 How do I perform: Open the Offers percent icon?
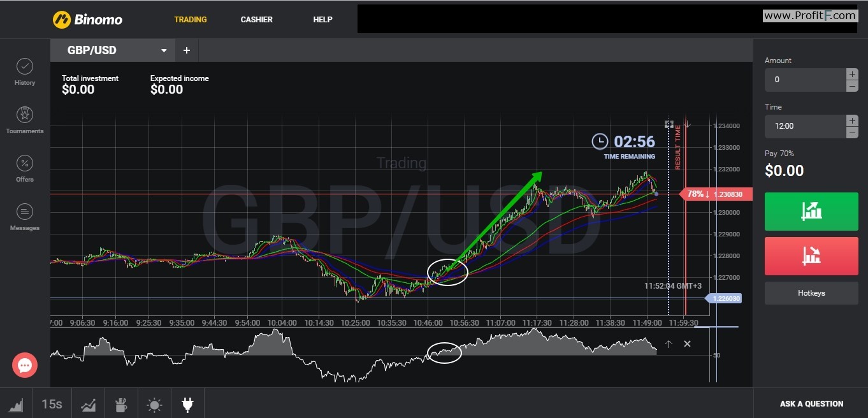click(25, 164)
